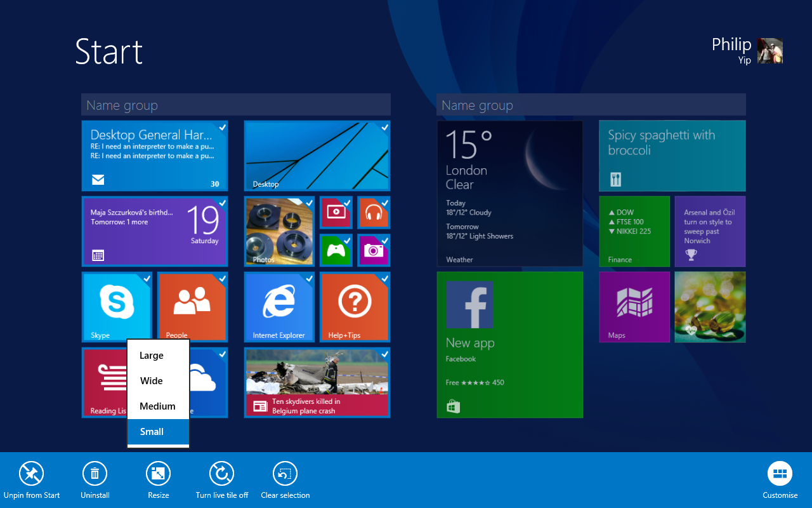Select the OneDrive cloud tile
This screenshot has height=508, width=812.
click(x=208, y=382)
